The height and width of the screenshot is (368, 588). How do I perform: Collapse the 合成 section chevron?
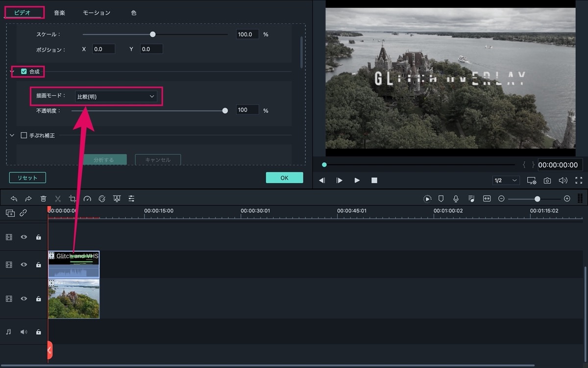(12, 72)
